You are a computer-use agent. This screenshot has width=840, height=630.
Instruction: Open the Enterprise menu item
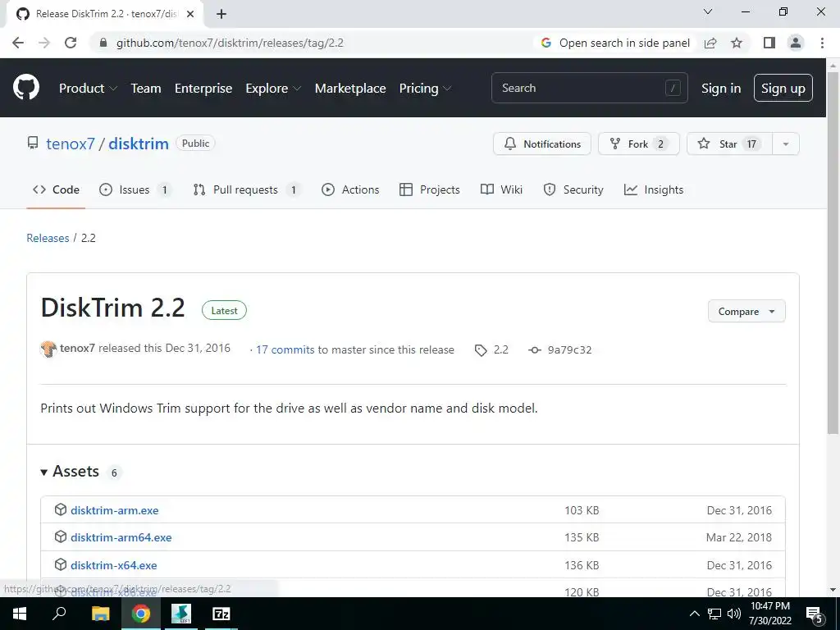[x=203, y=89]
